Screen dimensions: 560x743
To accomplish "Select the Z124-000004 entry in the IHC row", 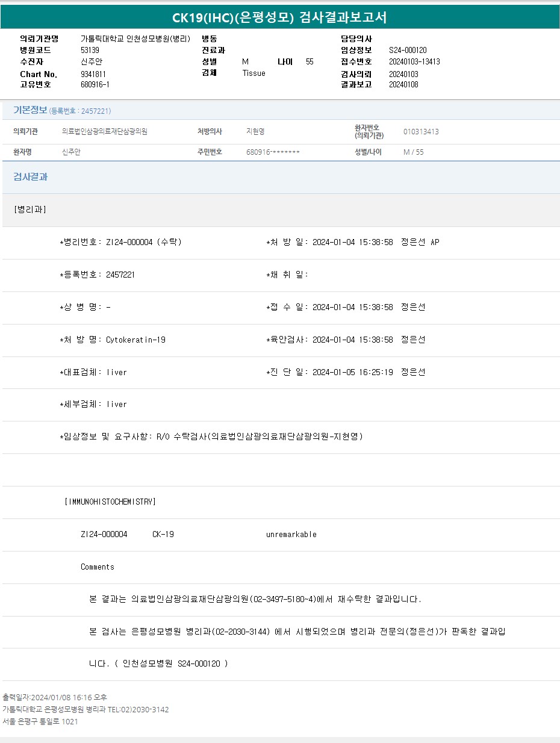I will pos(104,534).
